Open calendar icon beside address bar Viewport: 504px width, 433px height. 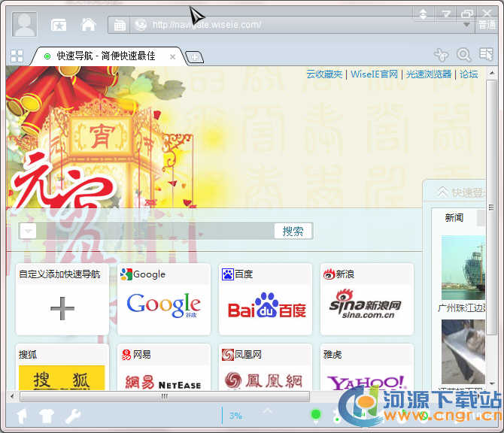click(x=120, y=25)
